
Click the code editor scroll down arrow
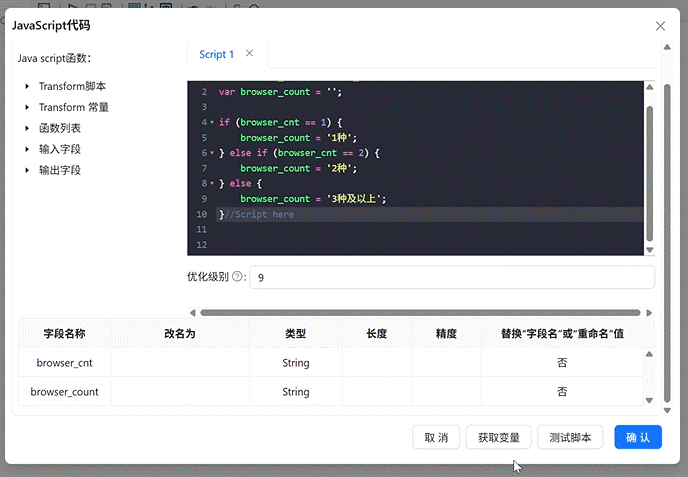[x=650, y=250]
